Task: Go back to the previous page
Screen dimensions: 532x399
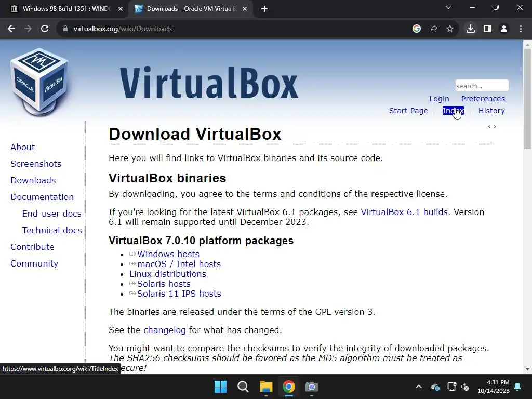Action: (11, 29)
